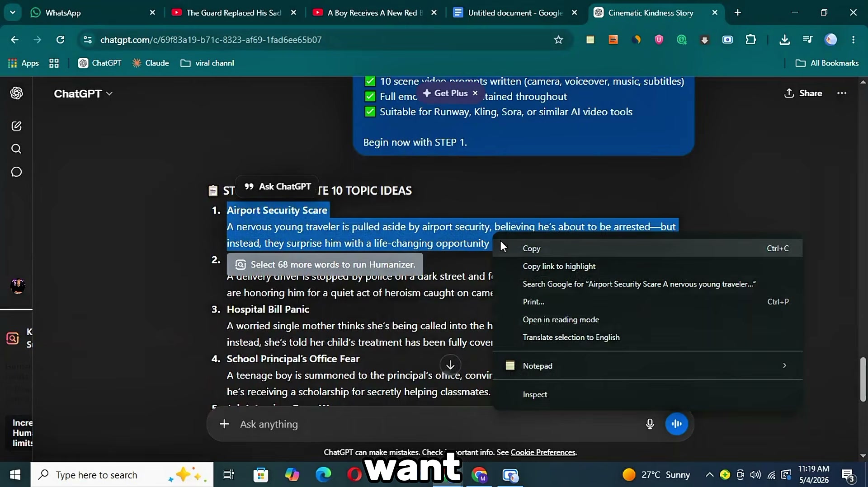Open the All Bookmarks folder
This screenshot has height=487, width=868.
pyautogui.click(x=827, y=63)
